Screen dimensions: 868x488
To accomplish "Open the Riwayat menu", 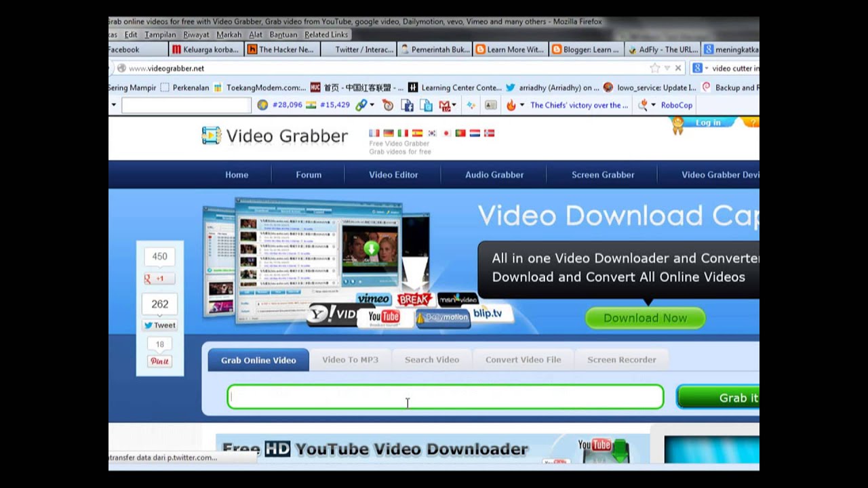I will point(196,35).
